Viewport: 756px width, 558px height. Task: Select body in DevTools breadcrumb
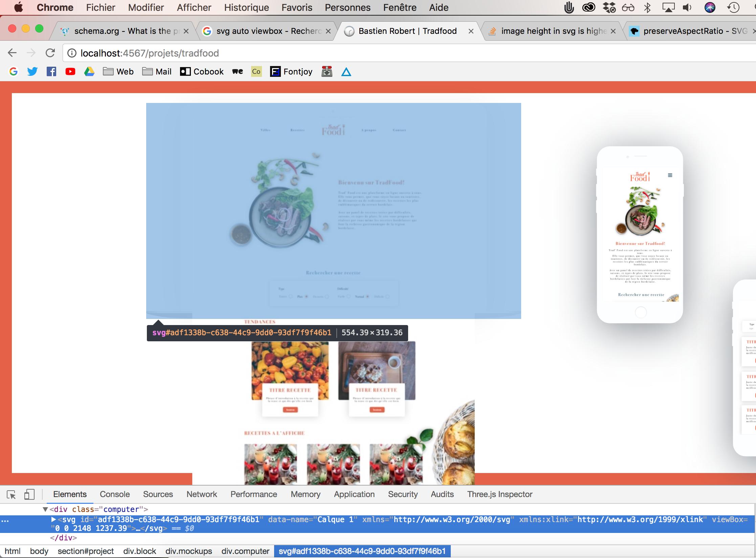(39, 551)
